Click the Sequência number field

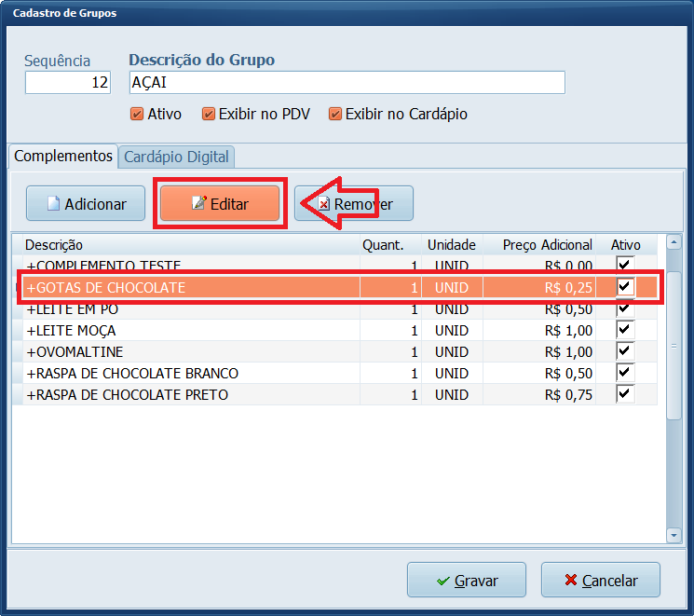click(x=67, y=83)
